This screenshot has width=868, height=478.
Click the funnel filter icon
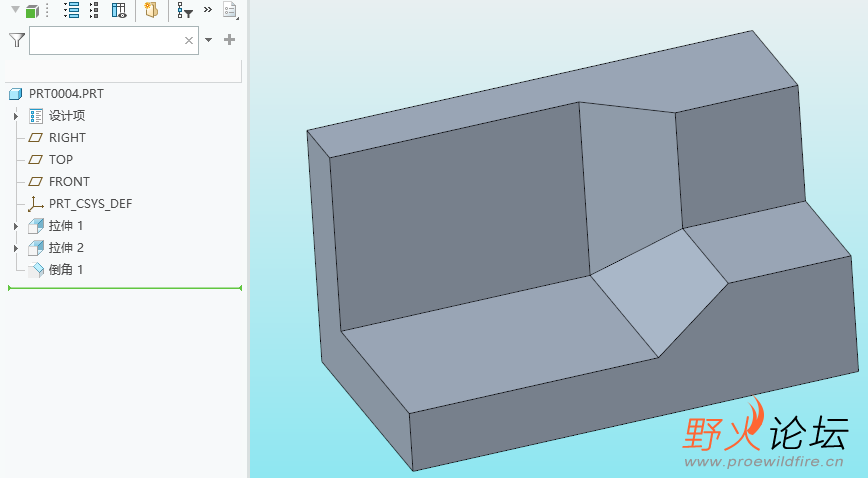point(17,40)
